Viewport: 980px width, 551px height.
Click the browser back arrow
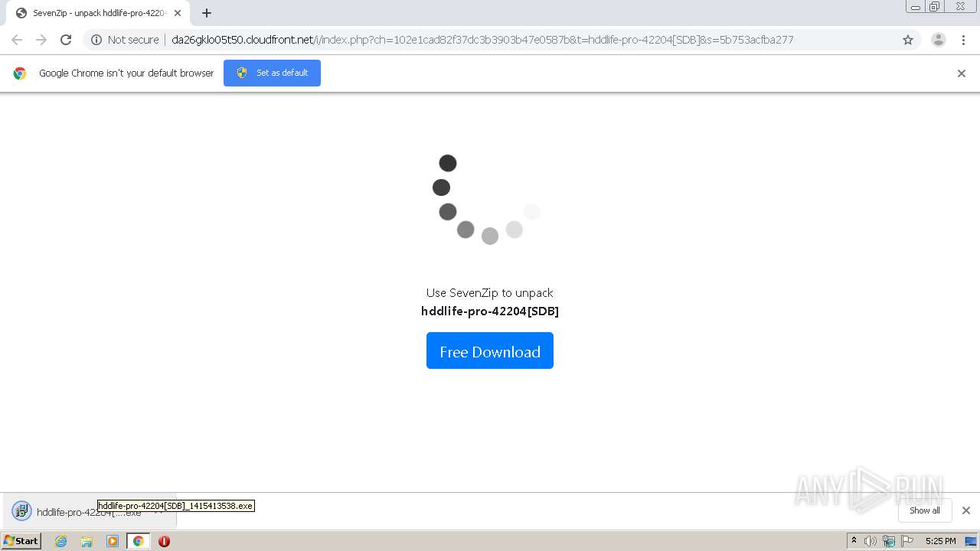17,40
